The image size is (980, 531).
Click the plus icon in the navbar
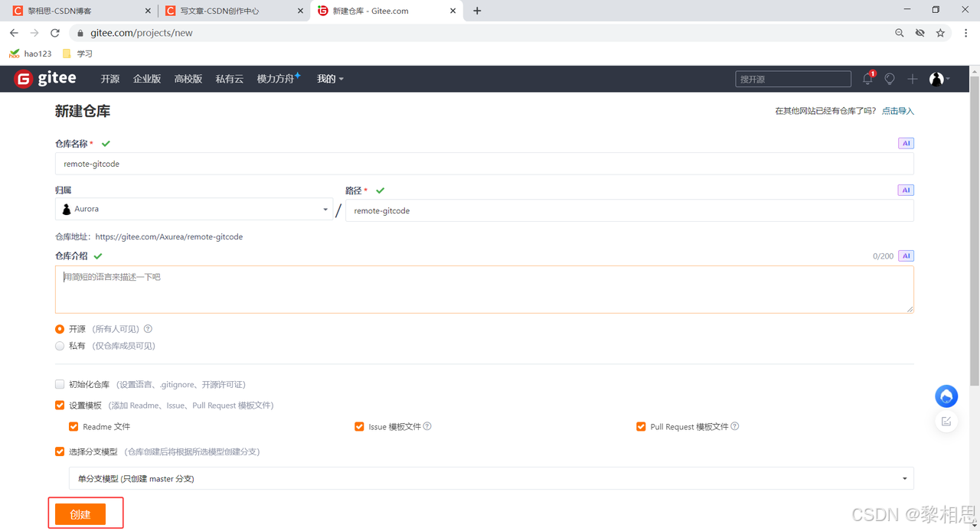(x=913, y=79)
